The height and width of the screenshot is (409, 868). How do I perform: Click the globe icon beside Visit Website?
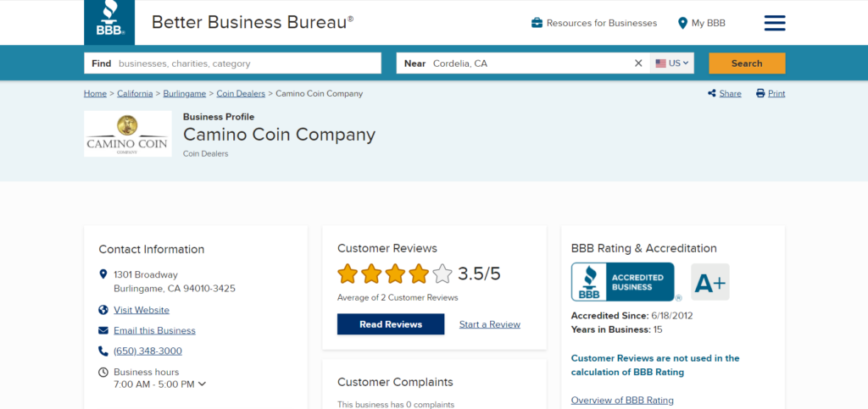pyautogui.click(x=103, y=310)
